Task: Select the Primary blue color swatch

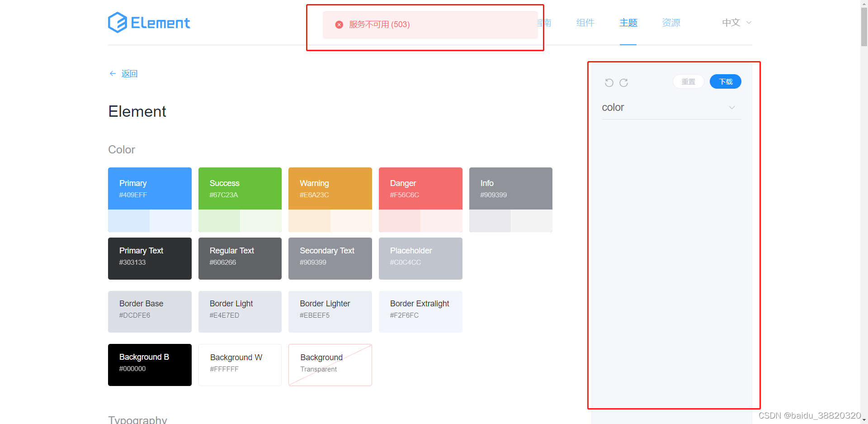Action: [x=150, y=188]
